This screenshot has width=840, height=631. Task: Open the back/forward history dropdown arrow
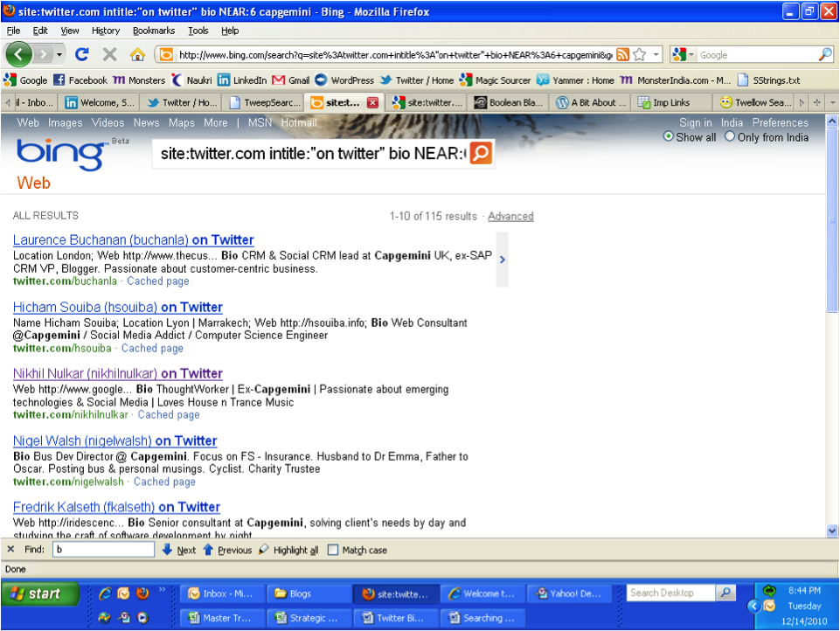59,55
